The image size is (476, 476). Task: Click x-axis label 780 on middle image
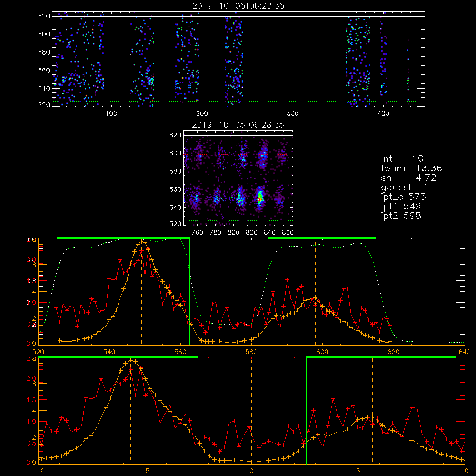(216, 233)
